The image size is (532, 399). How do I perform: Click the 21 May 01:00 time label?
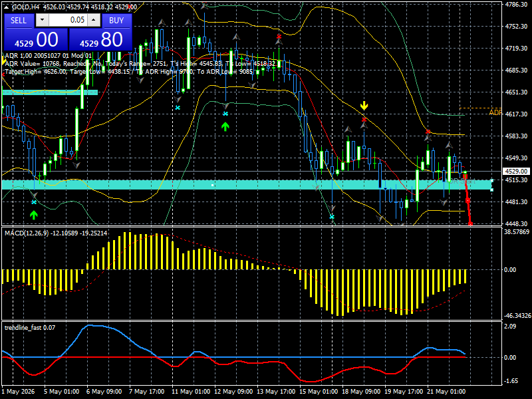446,391
